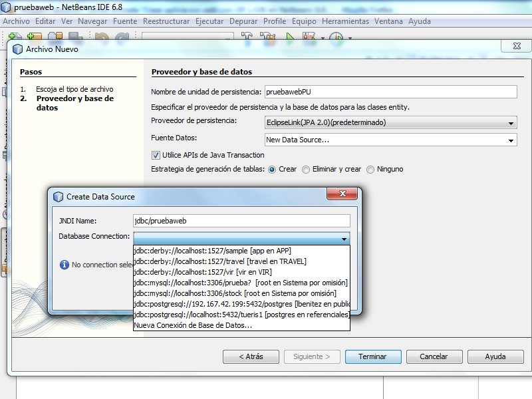Select the Eliminar y crear radio option
The height and width of the screenshot is (399, 532).
306,170
